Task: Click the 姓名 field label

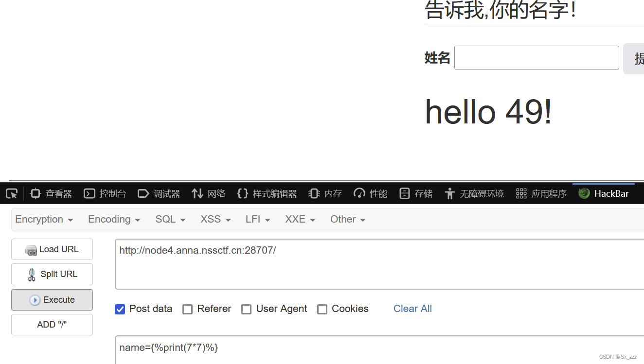Action: (x=437, y=58)
